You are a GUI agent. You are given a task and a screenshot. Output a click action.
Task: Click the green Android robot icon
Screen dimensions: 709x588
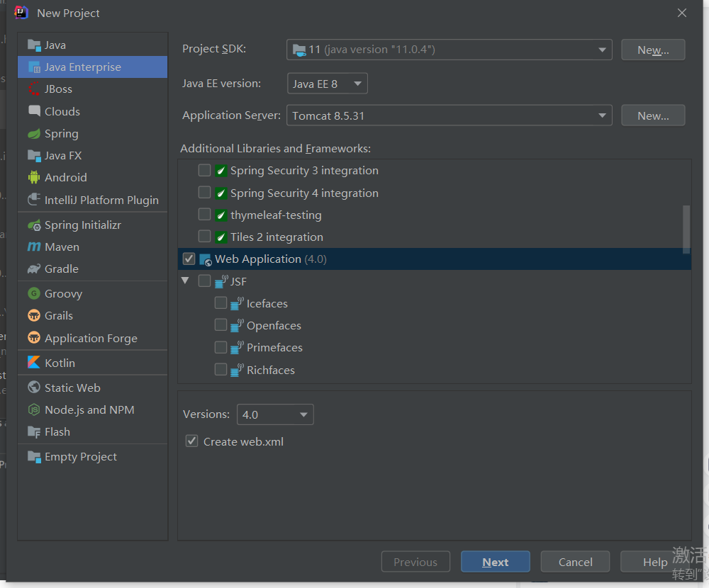[x=34, y=177]
